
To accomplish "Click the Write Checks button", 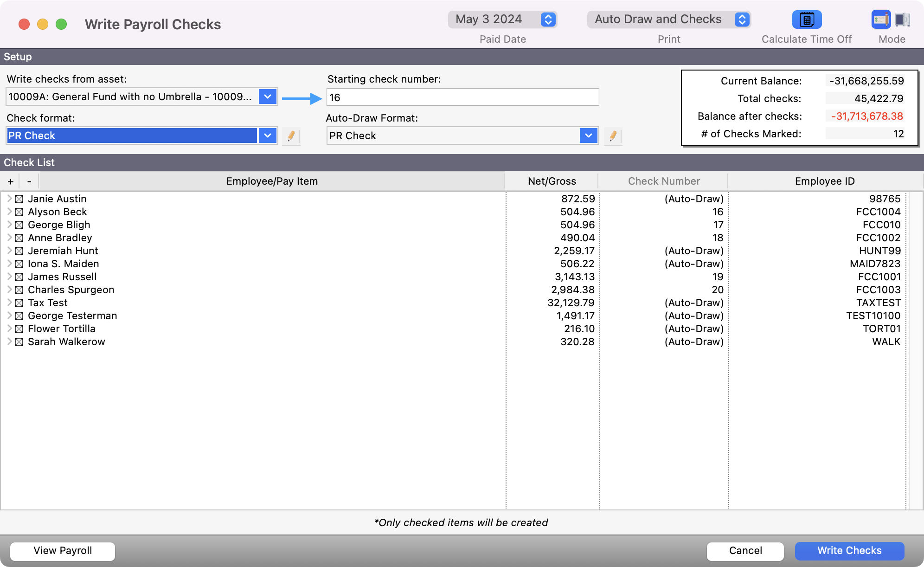I will pos(849,551).
